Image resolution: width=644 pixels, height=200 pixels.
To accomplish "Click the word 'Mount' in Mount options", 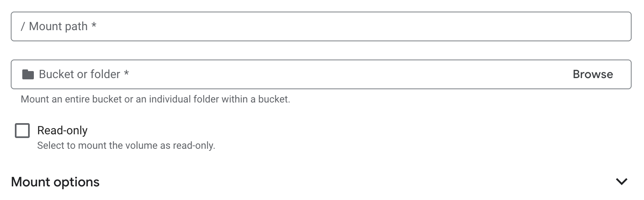I will 30,182.
